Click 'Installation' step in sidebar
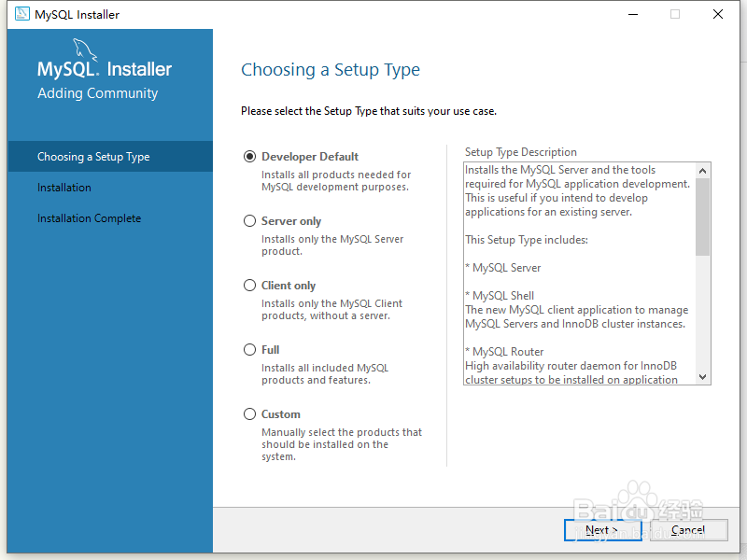The height and width of the screenshot is (560, 747). [64, 187]
